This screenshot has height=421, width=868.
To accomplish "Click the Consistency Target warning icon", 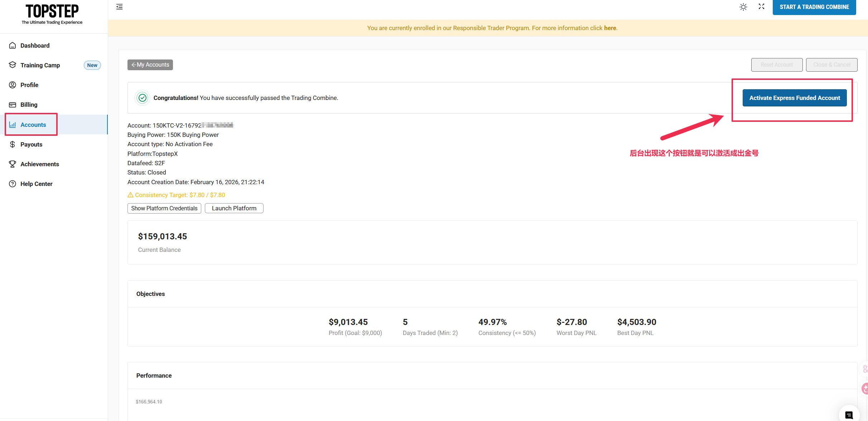I will point(130,195).
